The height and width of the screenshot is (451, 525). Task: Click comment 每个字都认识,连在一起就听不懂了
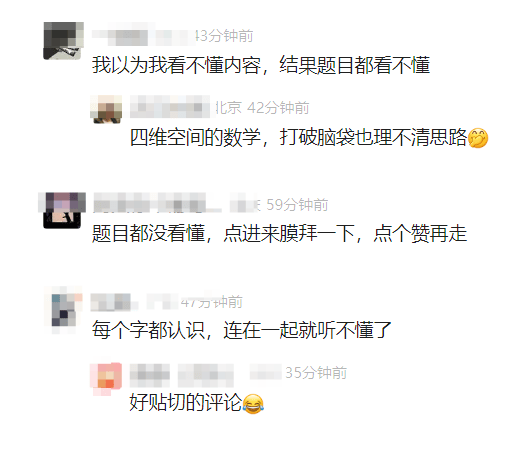pyautogui.click(x=242, y=330)
